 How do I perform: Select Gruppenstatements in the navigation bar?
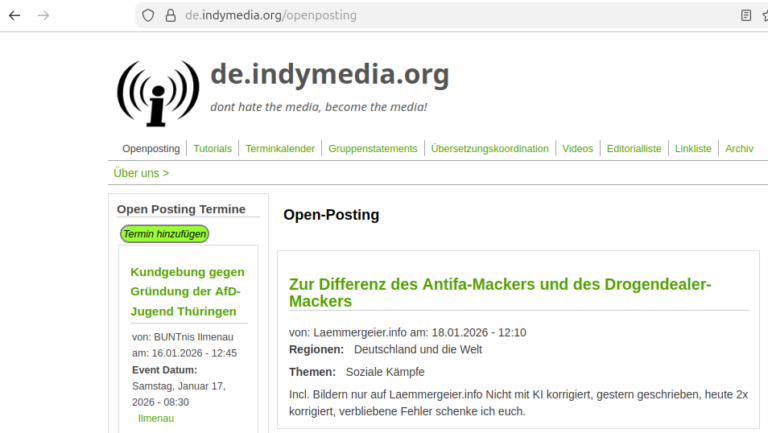point(372,148)
